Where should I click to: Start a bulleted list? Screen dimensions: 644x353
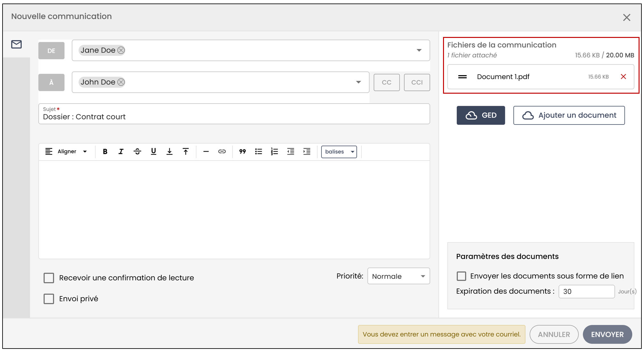[259, 152]
